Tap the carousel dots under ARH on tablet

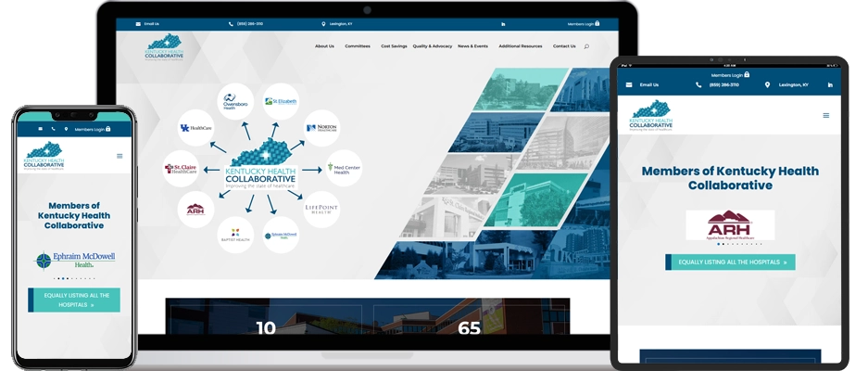click(739, 244)
